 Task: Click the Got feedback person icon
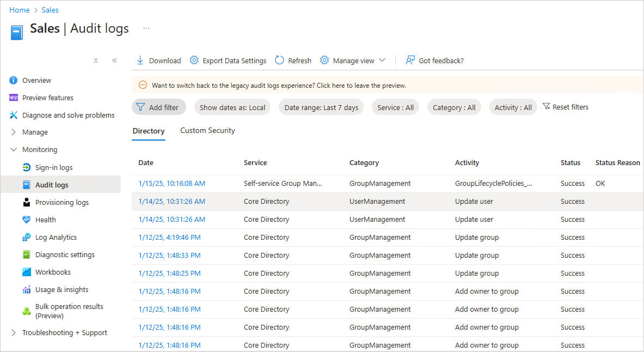click(x=410, y=60)
